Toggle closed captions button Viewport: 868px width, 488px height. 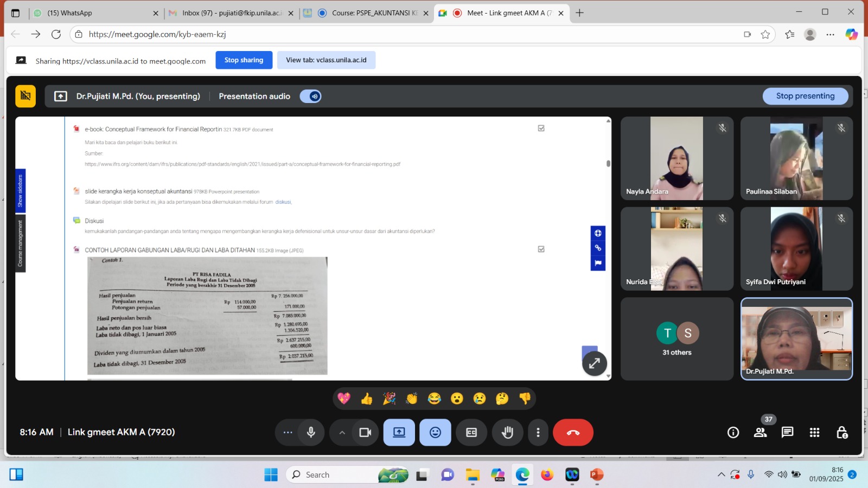tap(471, 432)
